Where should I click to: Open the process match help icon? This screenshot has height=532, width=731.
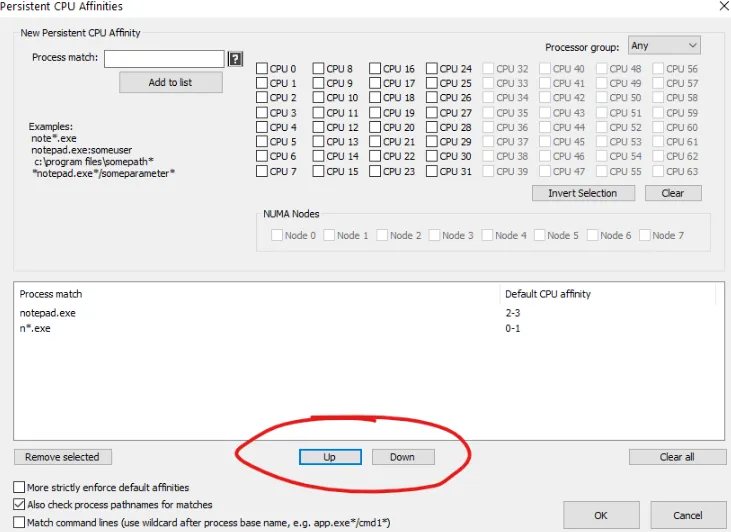(235, 59)
